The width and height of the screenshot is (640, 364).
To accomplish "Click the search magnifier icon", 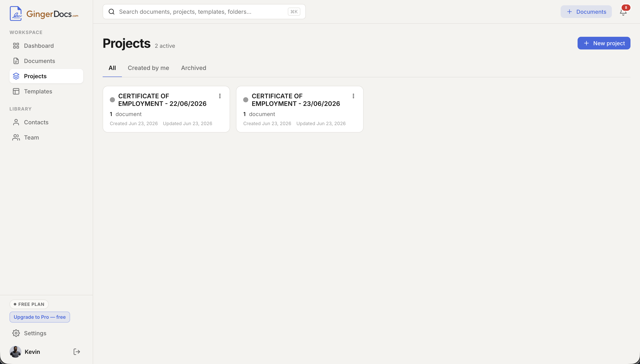I will tap(112, 12).
